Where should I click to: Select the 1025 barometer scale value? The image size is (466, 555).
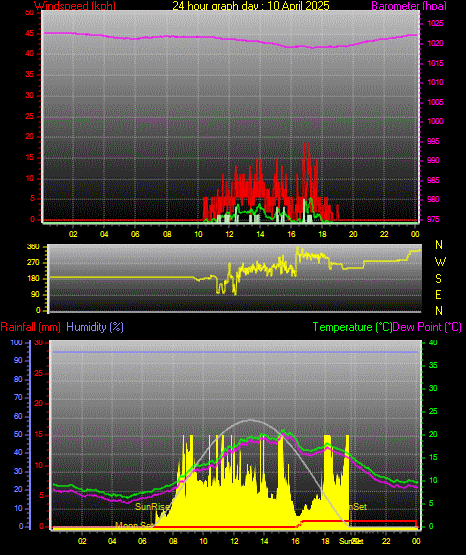(435, 24)
